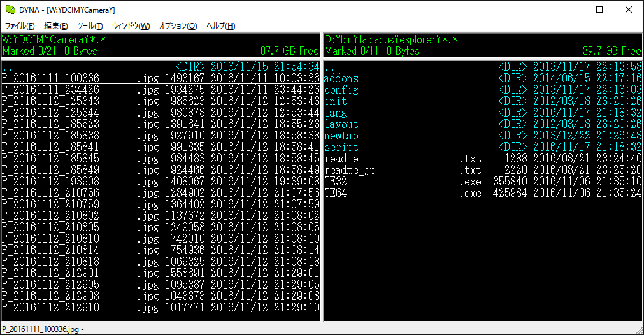Select file P_20161112_210759.jpg
This screenshot has height=335, width=644.
coord(161,204)
